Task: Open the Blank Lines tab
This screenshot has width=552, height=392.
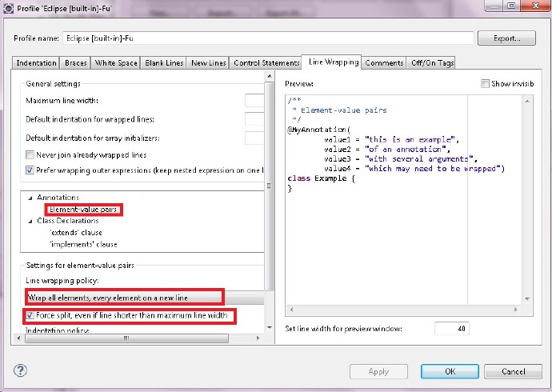Action: (164, 63)
